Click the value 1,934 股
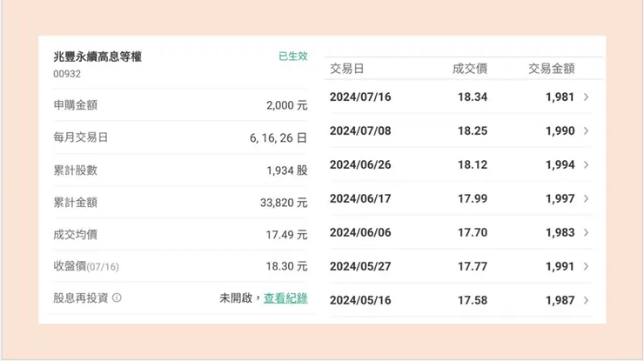Image resolution: width=644 pixels, height=361 pixels. pyautogui.click(x=287, y=170)
